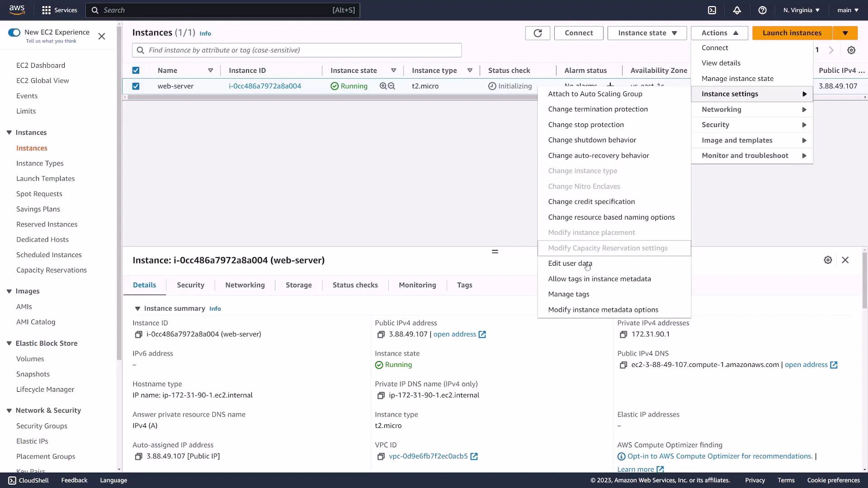
Task: Open the help question mark menu
Action: [763, 10]
